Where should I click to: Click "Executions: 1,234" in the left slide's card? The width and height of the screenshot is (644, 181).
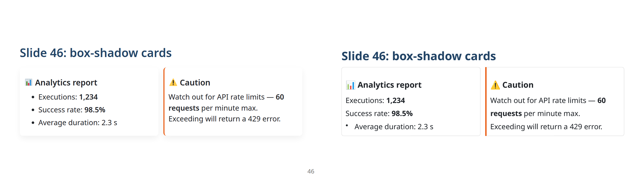point(68,97)
